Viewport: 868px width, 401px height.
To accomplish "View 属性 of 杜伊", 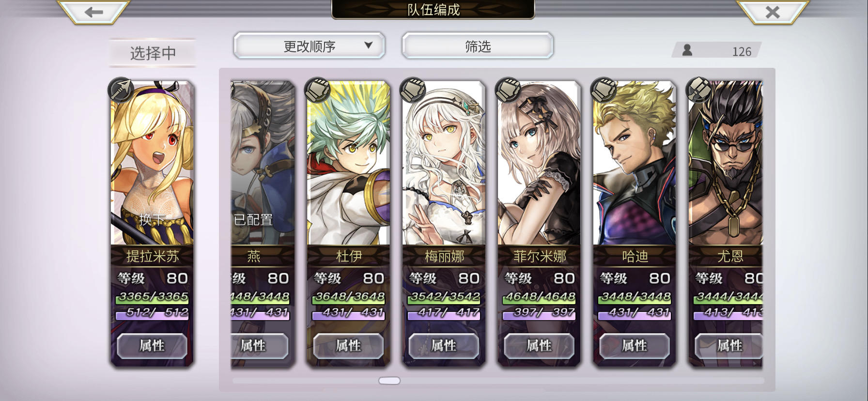I will [x=348, y=346].
